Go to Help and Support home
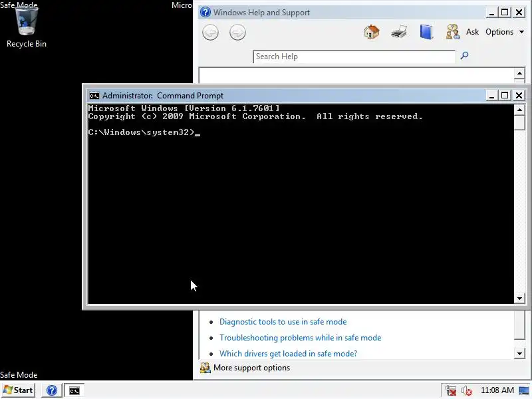 pos(372,32)
